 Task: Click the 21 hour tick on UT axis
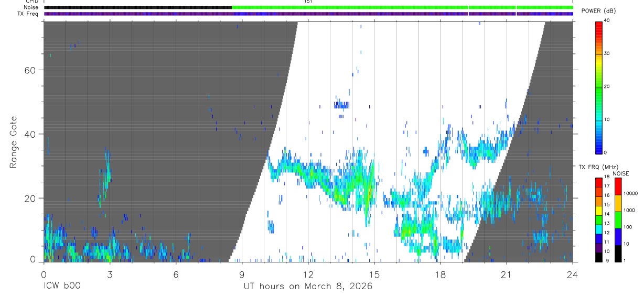tap(507, 274)
